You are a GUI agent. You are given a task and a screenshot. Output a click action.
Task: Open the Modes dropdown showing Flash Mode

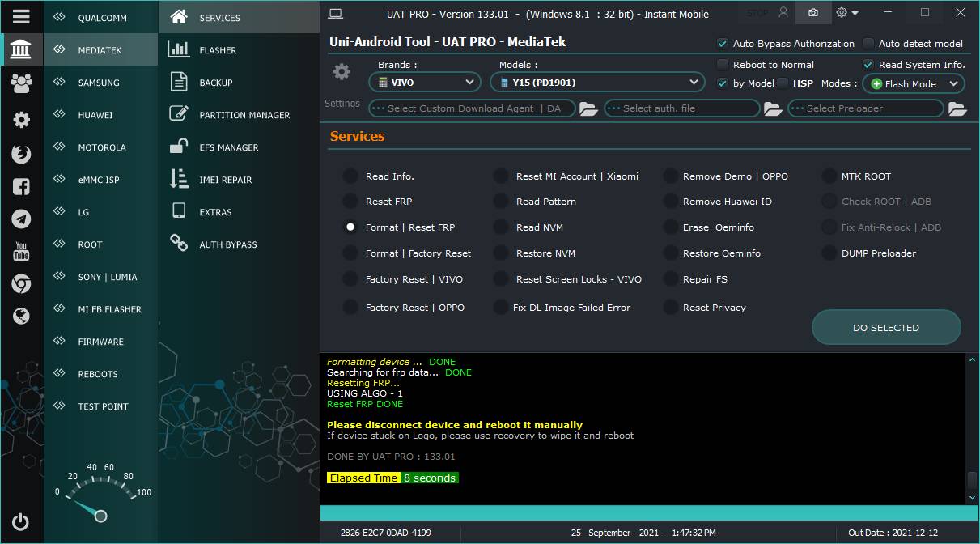point(914,83)
